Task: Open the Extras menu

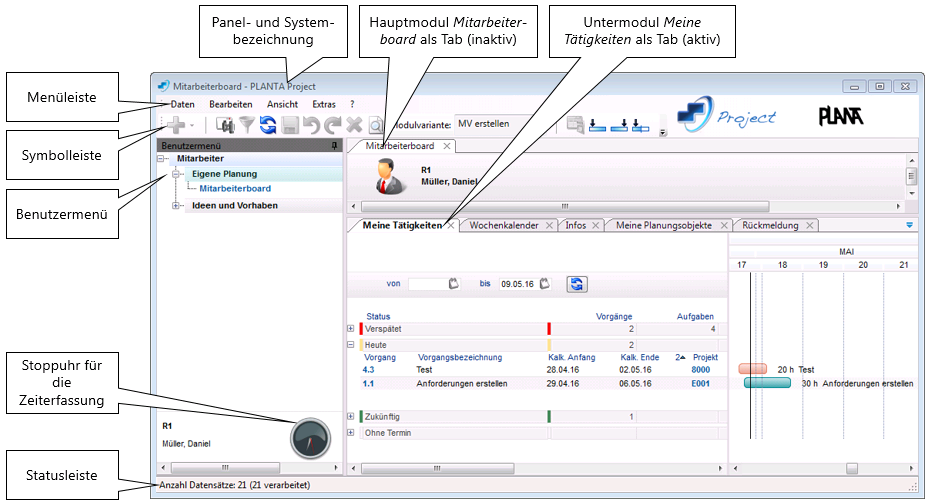Action: pos(324,104)
